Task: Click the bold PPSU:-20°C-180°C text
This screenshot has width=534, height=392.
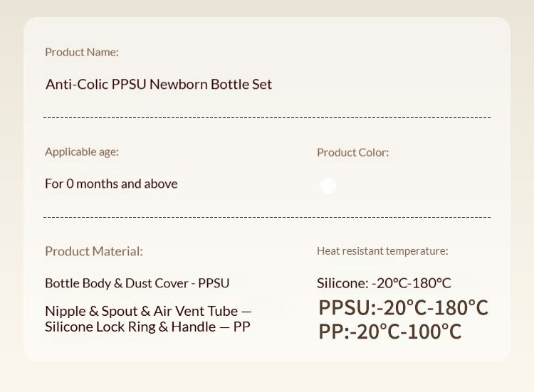Action: coord(403,308)
